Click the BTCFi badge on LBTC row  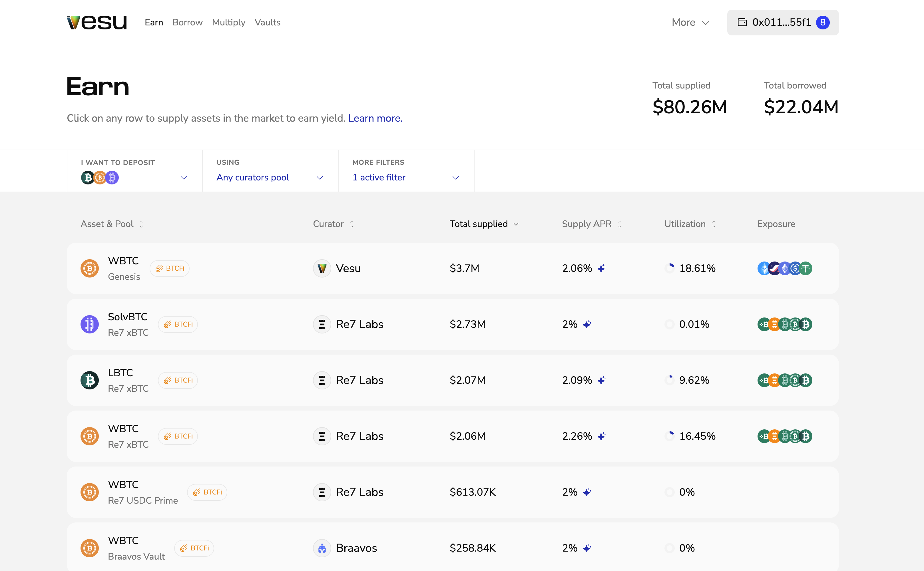tap(178, 380)
